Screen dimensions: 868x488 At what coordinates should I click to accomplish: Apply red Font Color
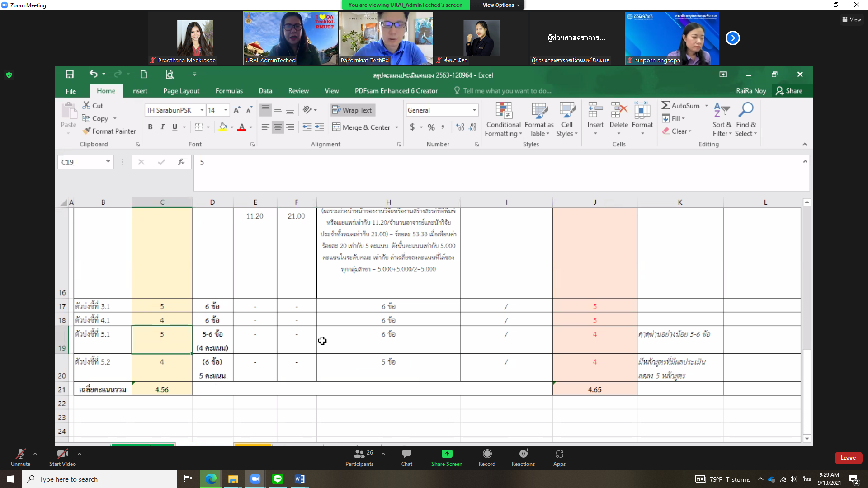tap(242, 127)
